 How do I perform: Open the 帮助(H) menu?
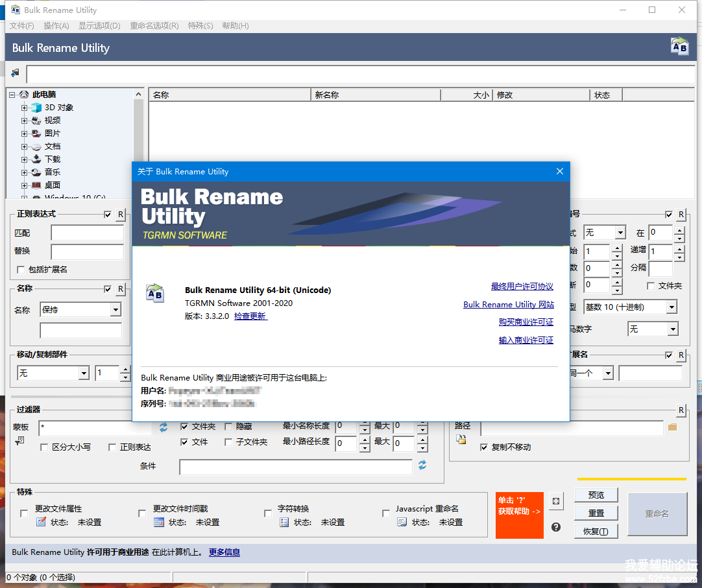[236, 25]
